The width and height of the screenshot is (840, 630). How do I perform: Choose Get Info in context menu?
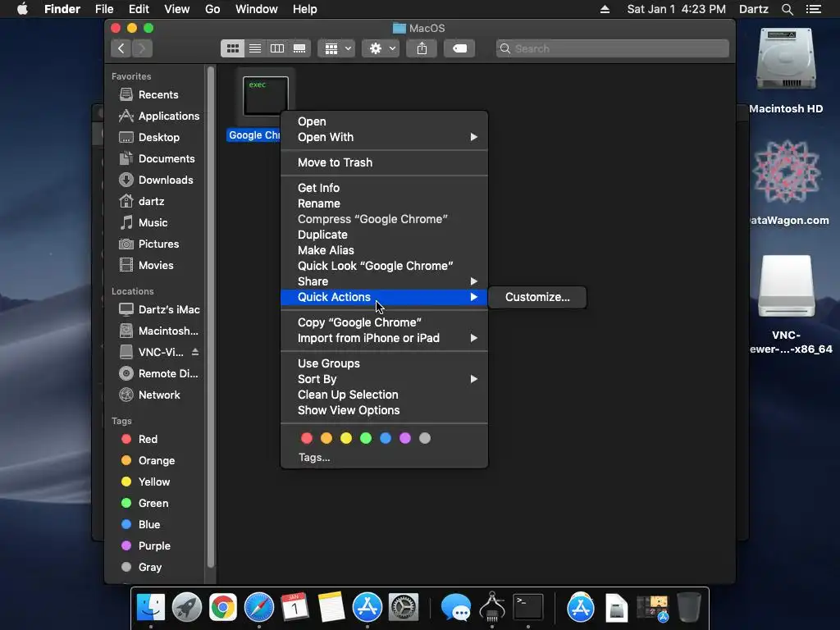click(384, 188)
